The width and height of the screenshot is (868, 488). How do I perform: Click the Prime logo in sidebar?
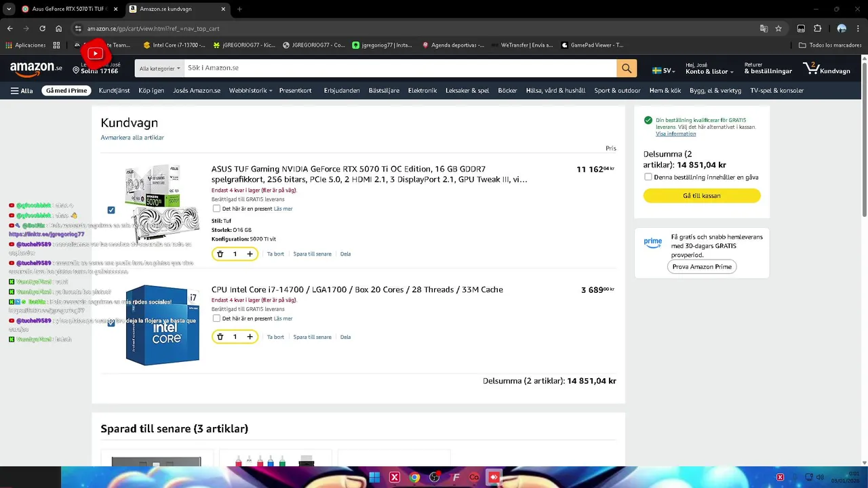[x=653, y=243]
